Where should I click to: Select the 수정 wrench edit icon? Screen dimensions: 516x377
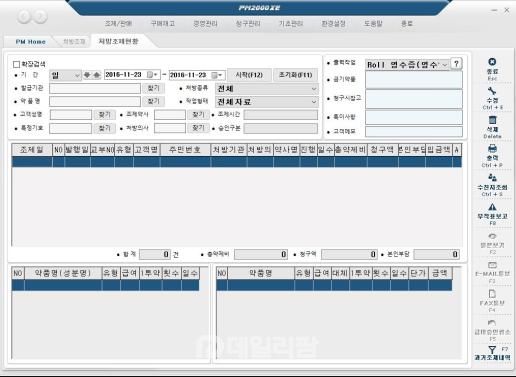click(492, 91)
